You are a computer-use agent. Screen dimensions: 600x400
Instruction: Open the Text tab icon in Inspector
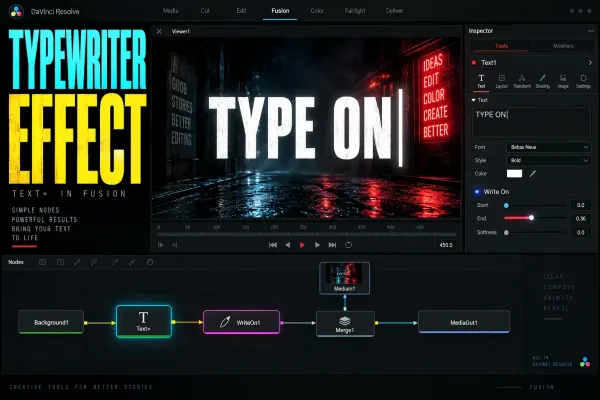coord(481,81)
